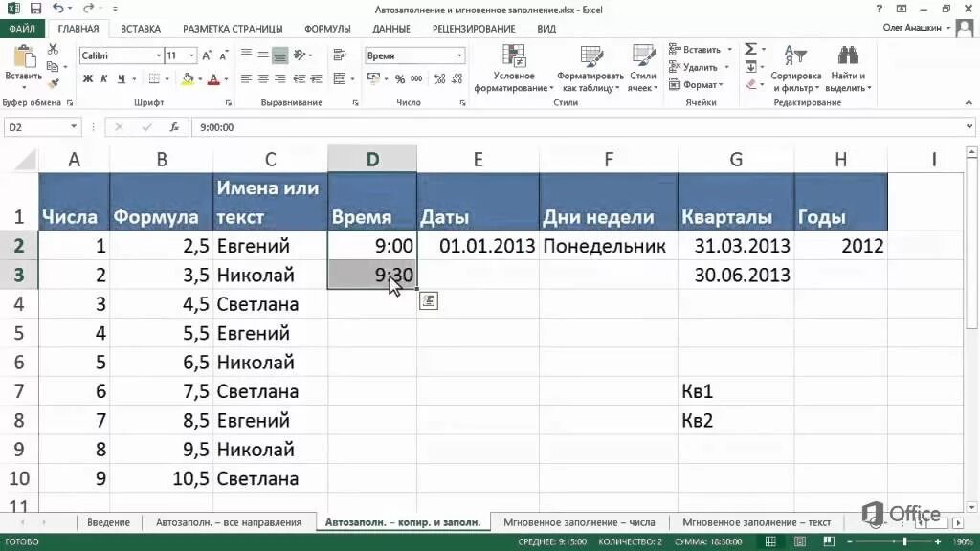
Task: Click the Auto Fill Options button
Action: [428, 301]
